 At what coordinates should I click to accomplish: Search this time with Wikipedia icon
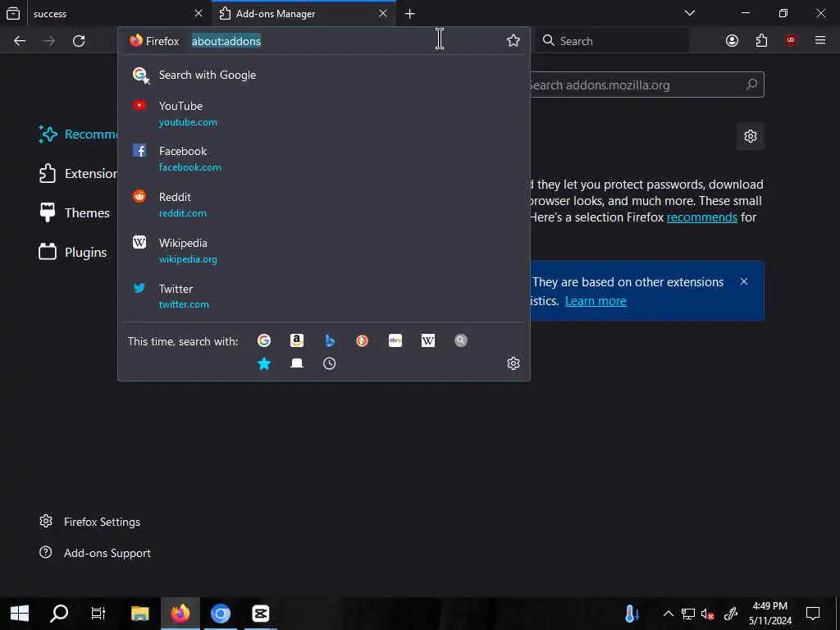click(x=428, y=340)
